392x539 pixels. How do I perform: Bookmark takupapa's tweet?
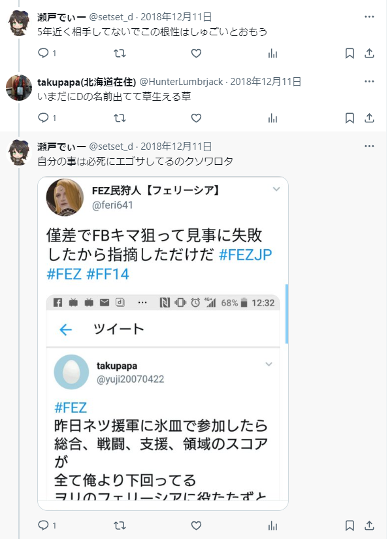[350, 118]
